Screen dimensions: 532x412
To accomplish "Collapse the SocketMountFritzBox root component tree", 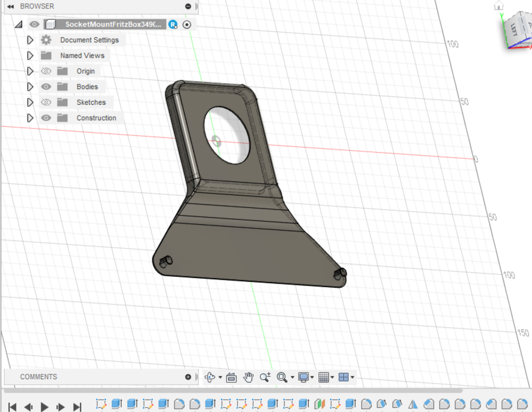I will click(19, 25).
